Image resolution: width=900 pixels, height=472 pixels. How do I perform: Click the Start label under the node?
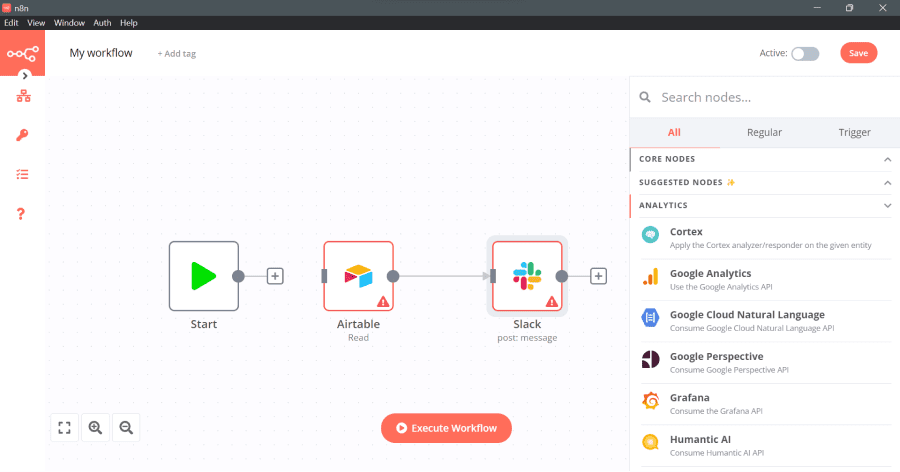(x=204, y=324)
